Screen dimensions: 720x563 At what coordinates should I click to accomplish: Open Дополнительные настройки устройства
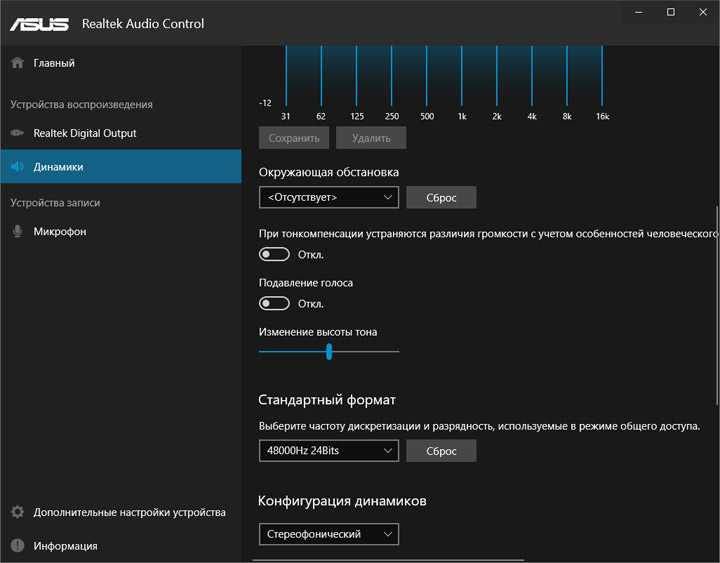[x=121, y=512]
